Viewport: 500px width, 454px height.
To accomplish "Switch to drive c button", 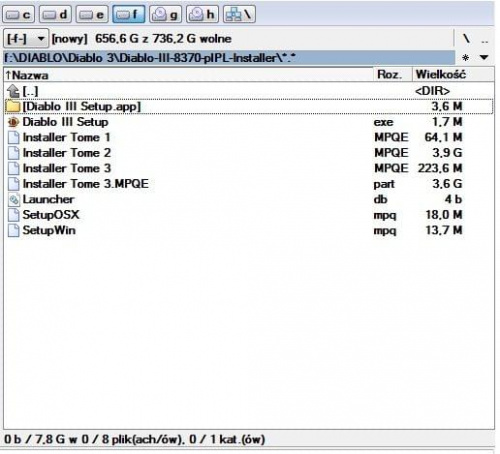I will coord(19,14).
